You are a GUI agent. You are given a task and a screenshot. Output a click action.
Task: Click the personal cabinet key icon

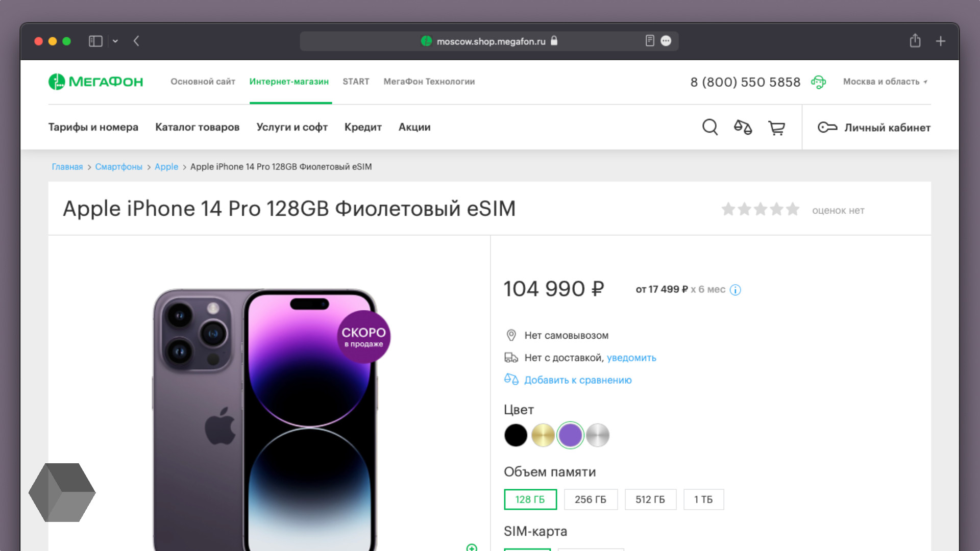point(826,127)
